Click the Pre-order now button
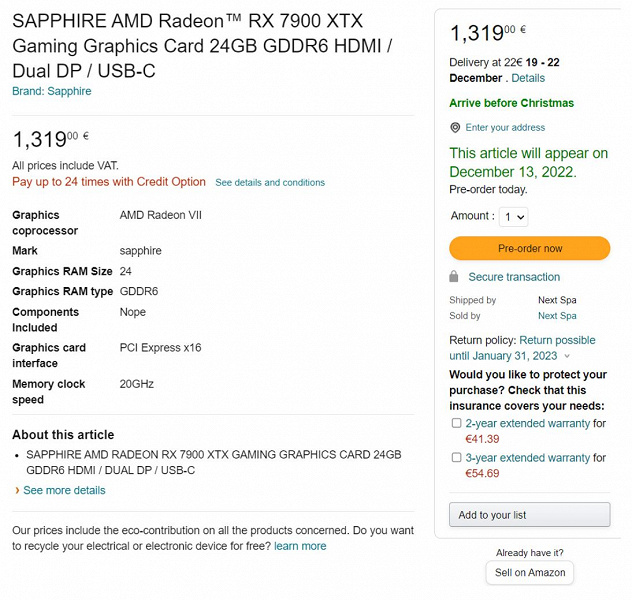Image resolution: width=632 pixels, height=600 pixels. click(529, 248)
